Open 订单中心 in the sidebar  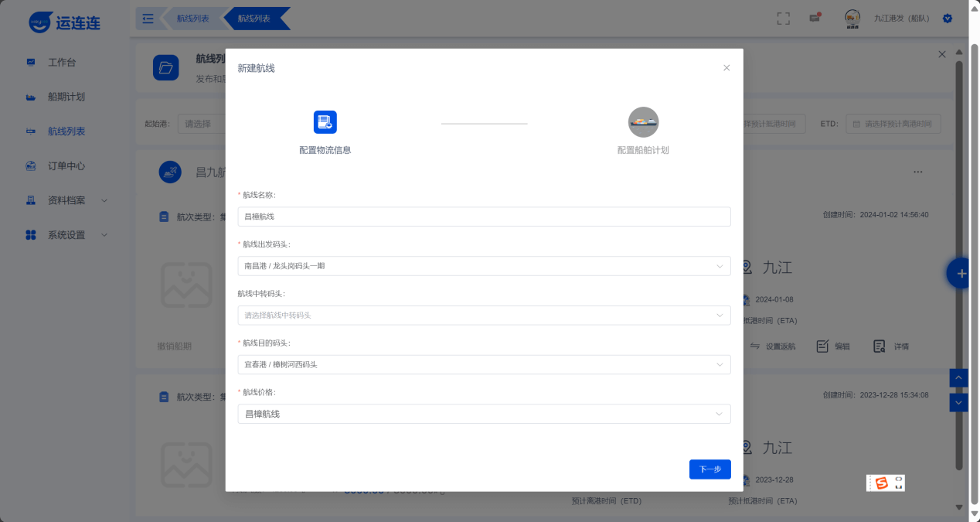66,165
